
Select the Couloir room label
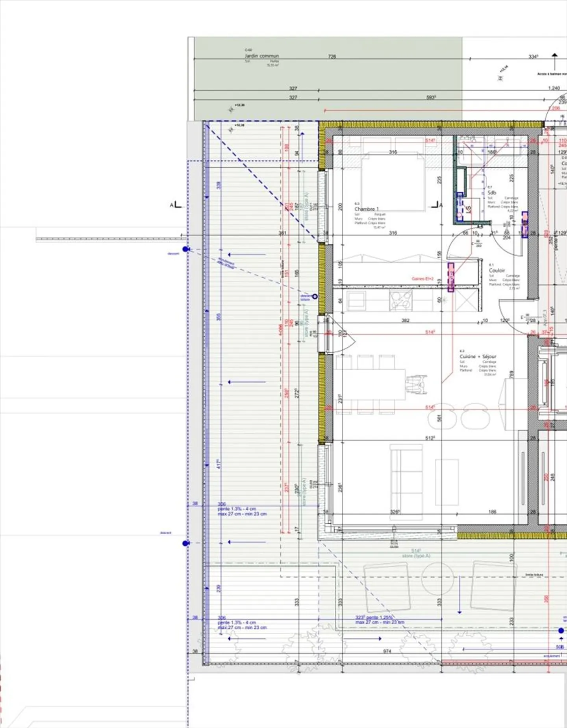pos(497,270)
